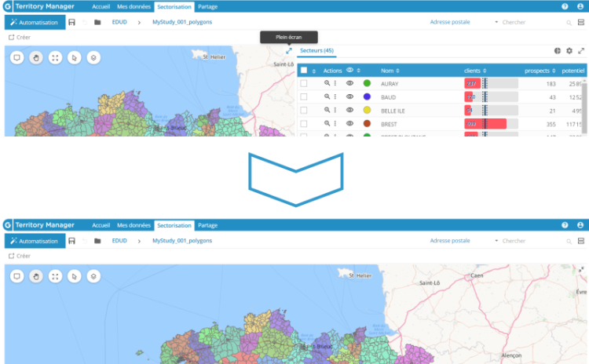Click the fit-to-extent tool in lower map
The height and width of the screenshot is (364, 589).
coord(55,276)
